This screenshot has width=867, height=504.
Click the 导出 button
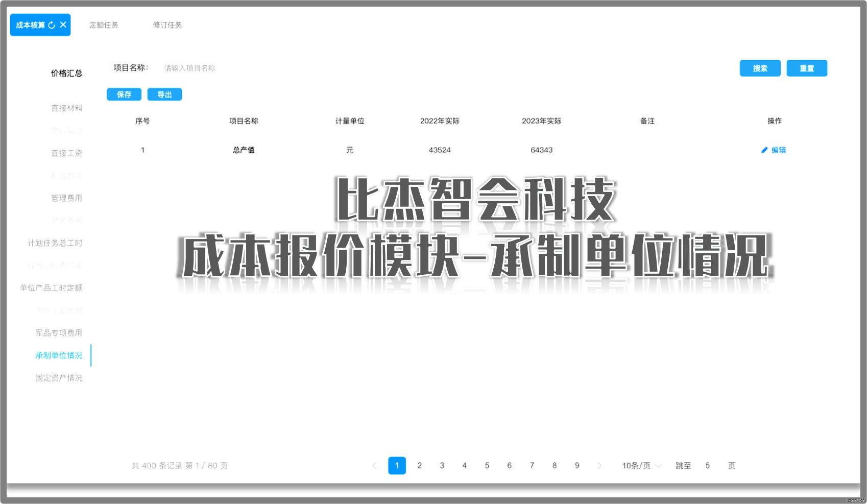click(164, 94)
